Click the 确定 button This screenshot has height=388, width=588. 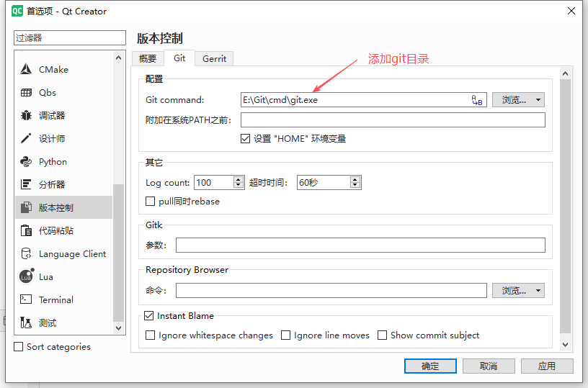[430, 366]
